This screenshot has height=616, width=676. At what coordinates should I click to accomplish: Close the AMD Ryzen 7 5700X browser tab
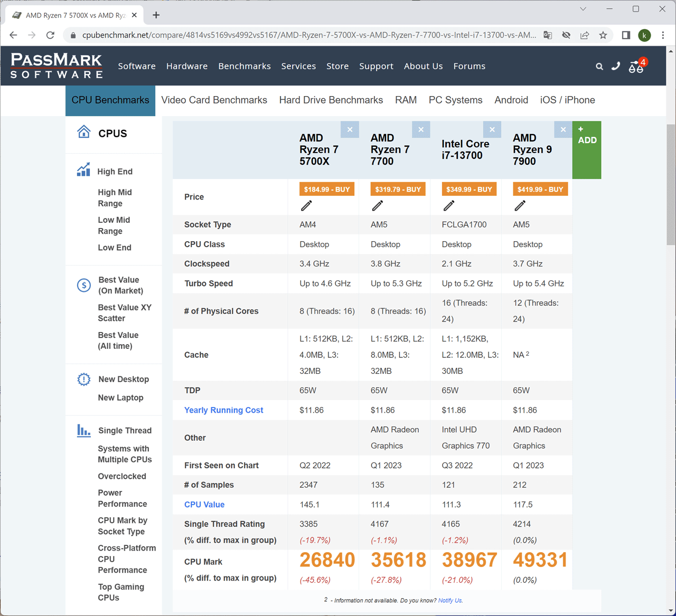134,15
